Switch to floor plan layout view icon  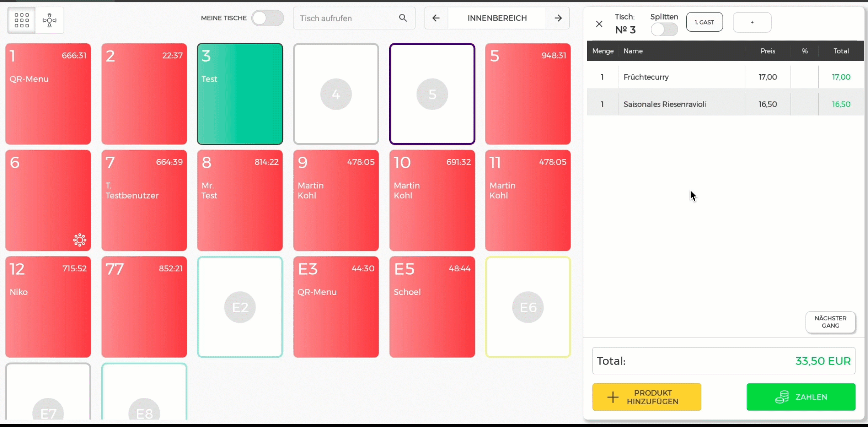(49, 20)
